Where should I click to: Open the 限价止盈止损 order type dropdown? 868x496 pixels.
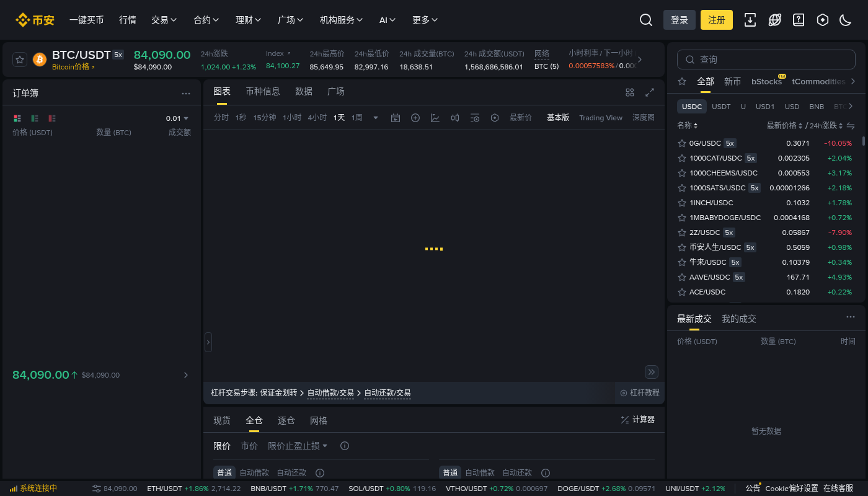298,446
